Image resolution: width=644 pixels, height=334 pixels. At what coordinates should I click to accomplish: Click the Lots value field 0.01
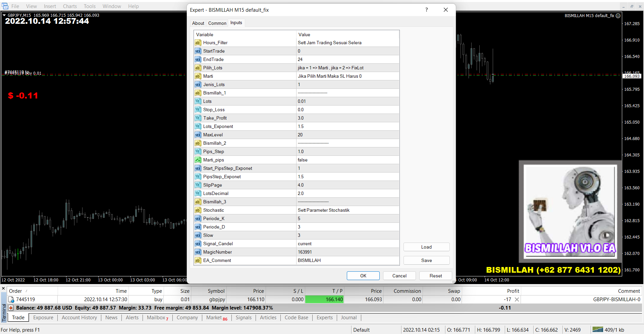coord(347,101)
